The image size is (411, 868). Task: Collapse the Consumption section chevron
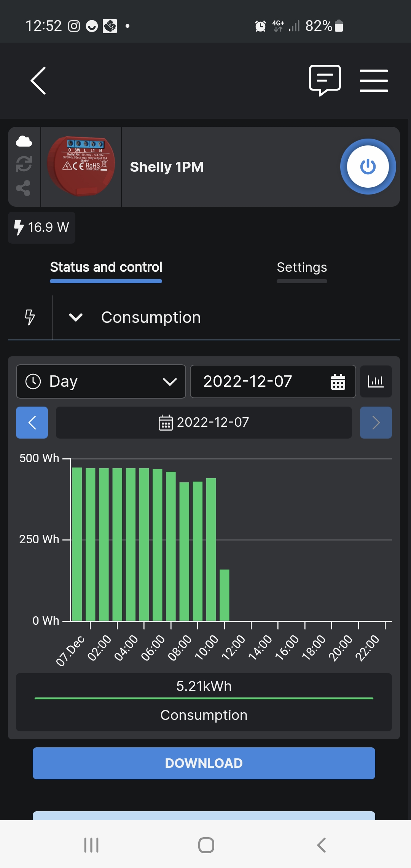point(76,317)
